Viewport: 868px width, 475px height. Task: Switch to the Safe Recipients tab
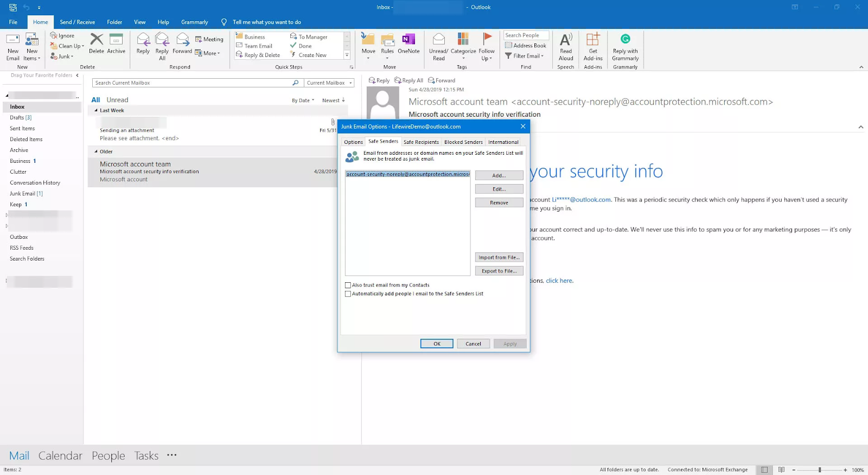pyautogui.click(x=421, y=142)
